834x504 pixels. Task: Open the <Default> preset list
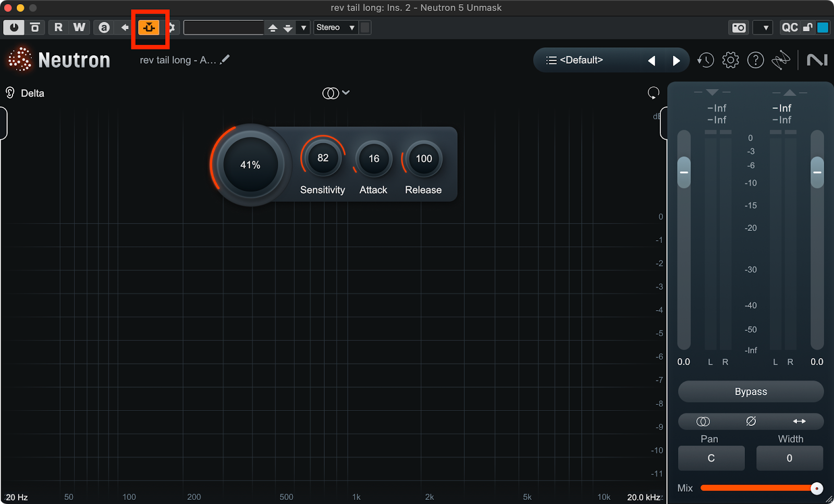[575, 60]
